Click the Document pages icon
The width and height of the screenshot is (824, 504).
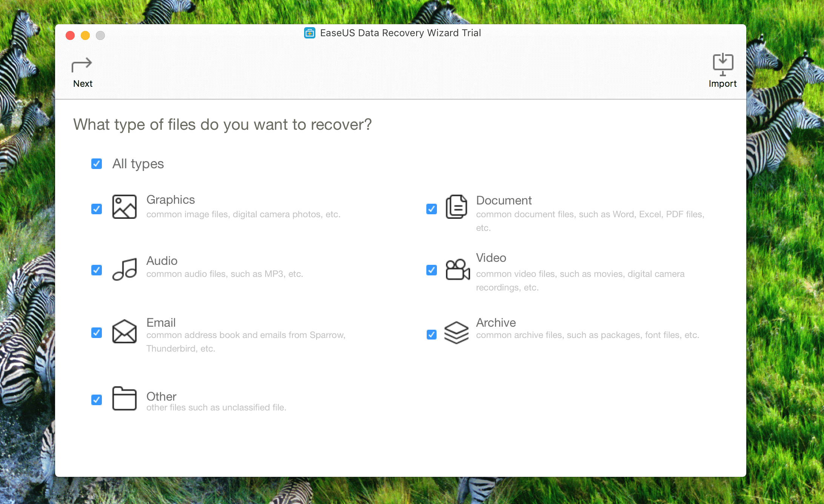point(456,207)
